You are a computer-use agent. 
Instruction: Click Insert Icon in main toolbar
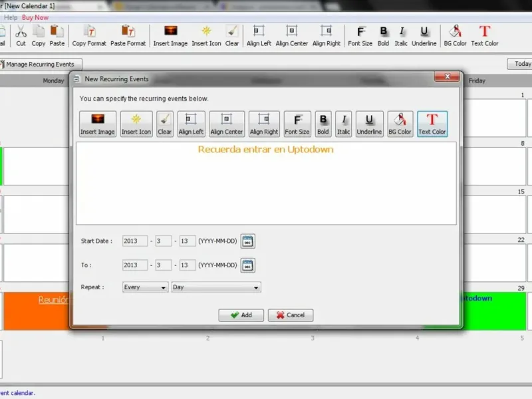point(206,36)
